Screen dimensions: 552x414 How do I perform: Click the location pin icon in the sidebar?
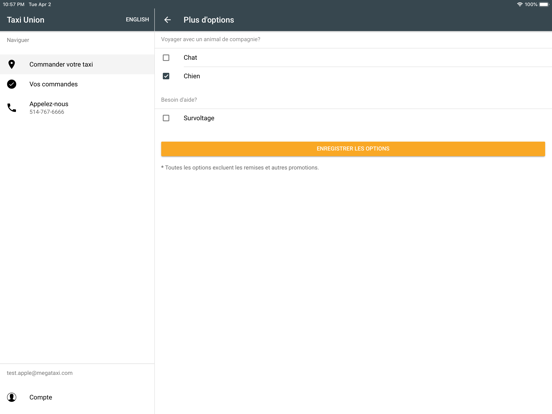12,64
